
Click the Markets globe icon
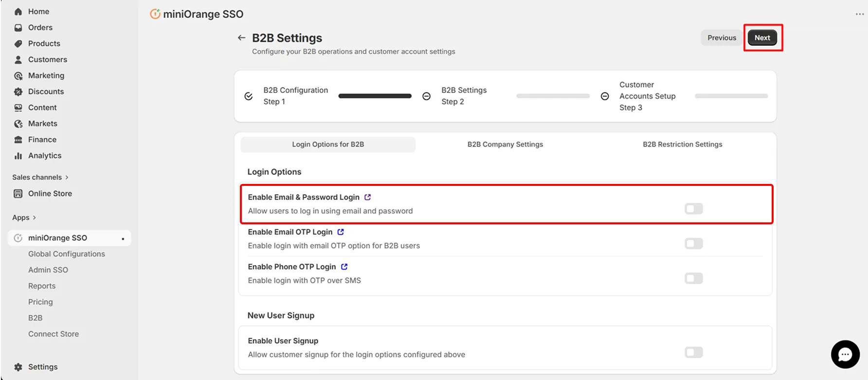18,124
